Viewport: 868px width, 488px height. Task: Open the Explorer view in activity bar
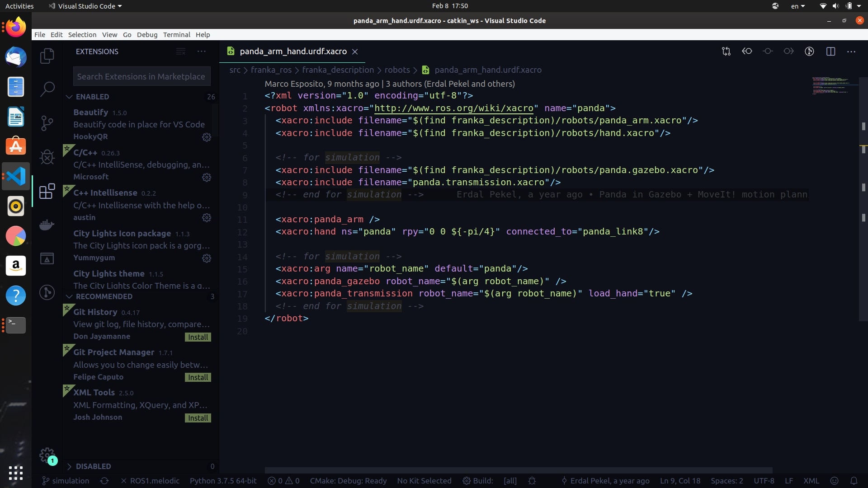click(x=47, y=56)
